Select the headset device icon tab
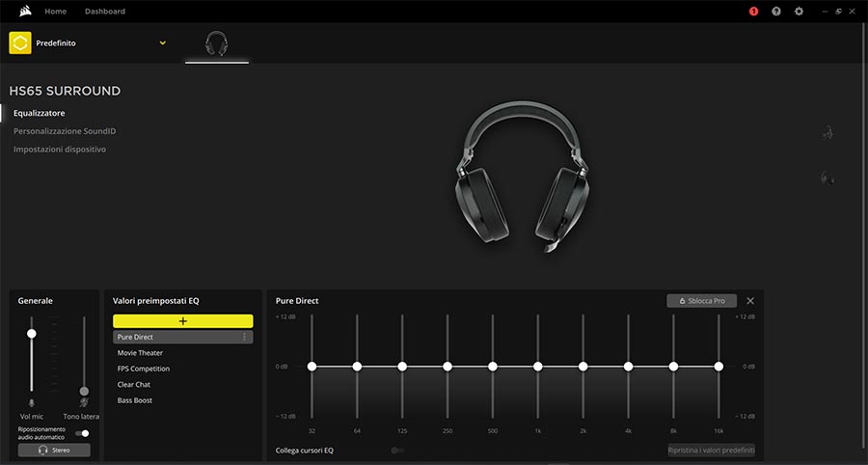Screen dimensions: 868x465 tap(216, 43)
